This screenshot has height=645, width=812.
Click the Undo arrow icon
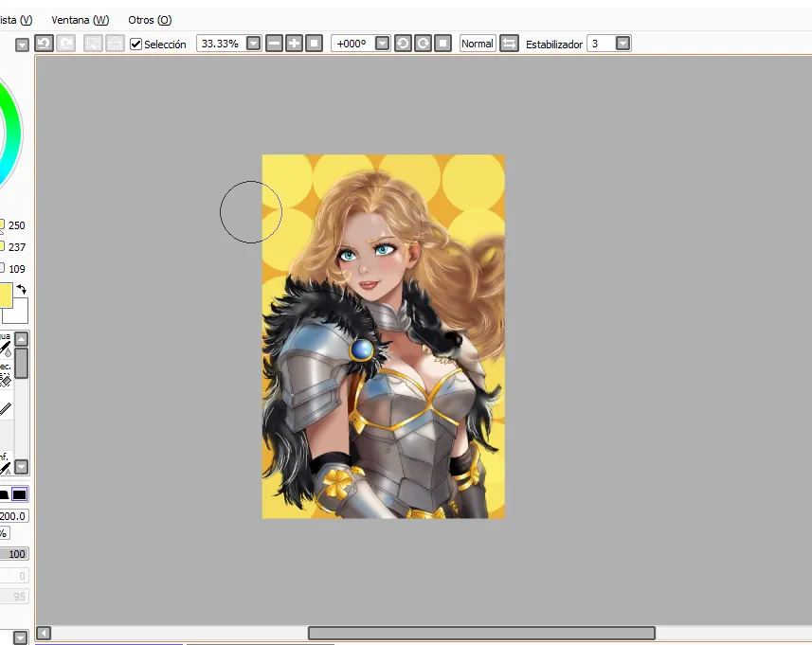44,44
